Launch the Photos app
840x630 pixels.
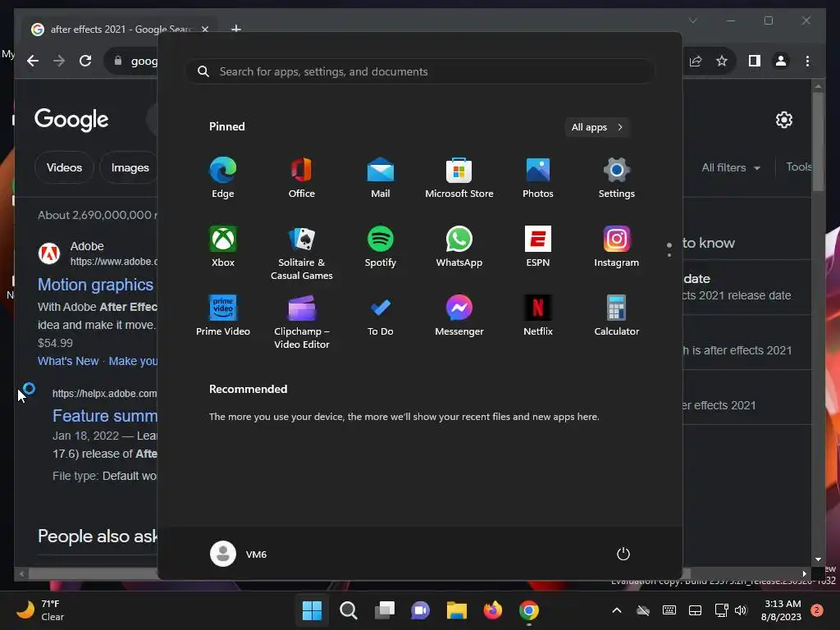pos(538,177)
